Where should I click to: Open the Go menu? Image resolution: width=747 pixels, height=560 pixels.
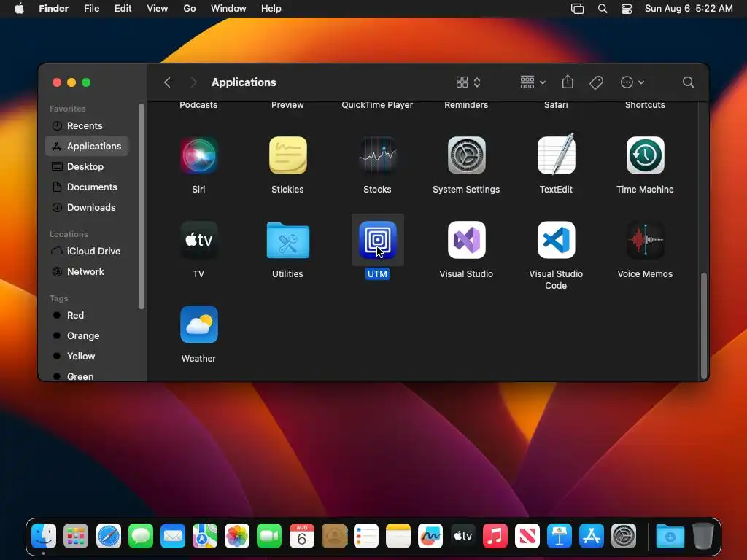(x=190, y=9)
